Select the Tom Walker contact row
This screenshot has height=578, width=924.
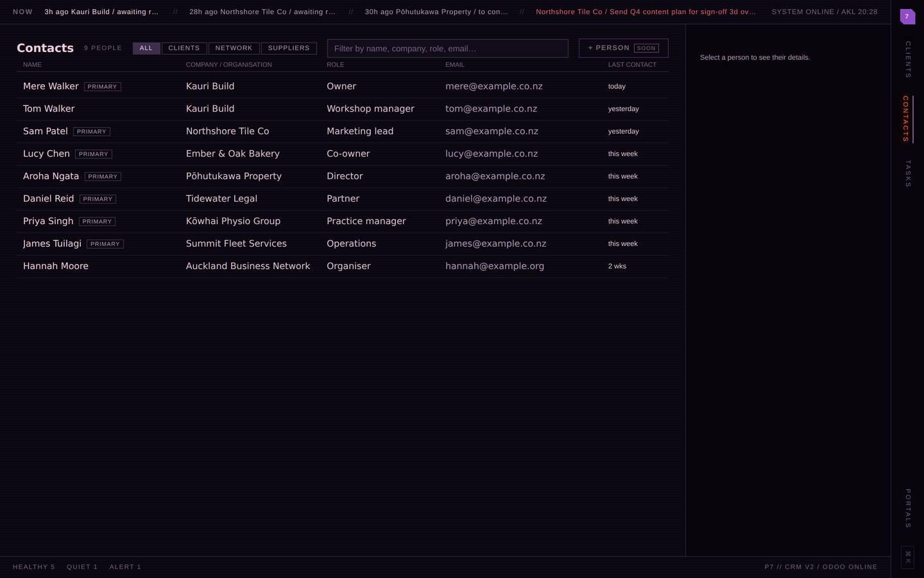tap(343, 109)
